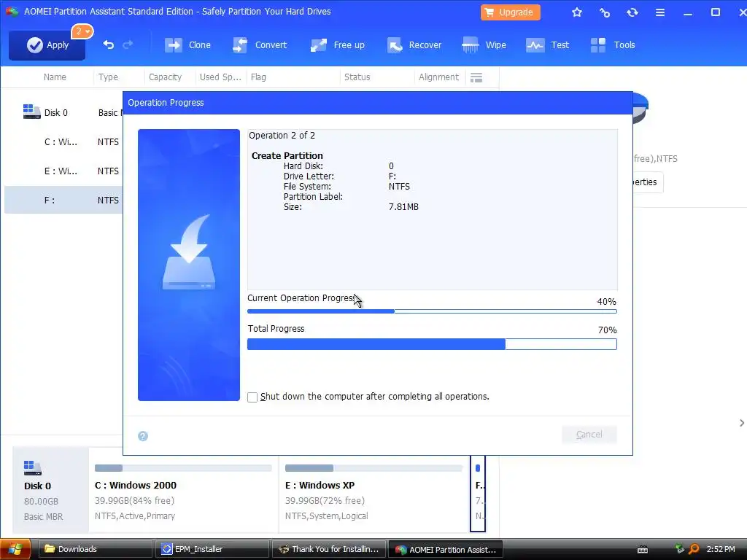The image size is (747, 560).
Task: Click the Current Operation Progress bar
Action: point(432,311)
